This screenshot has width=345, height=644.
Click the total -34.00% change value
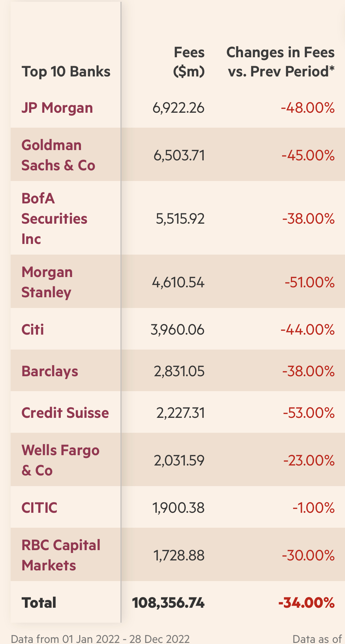306,603
